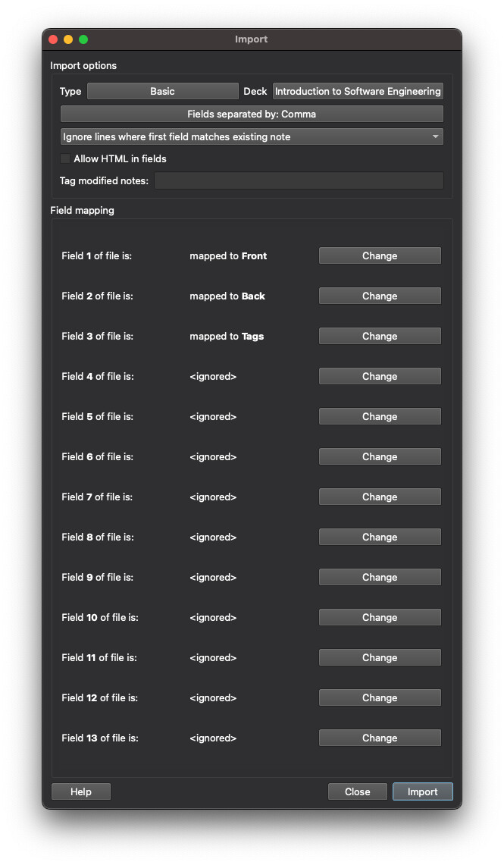Click Fields separated by: Comma button
Screen dimensions: 504x865
(x=252, y=114)
